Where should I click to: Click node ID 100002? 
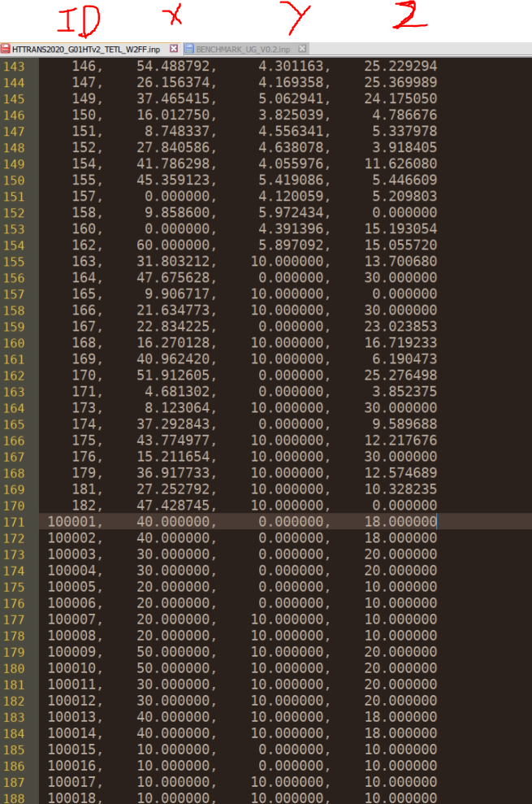click(x=71, y=538)
